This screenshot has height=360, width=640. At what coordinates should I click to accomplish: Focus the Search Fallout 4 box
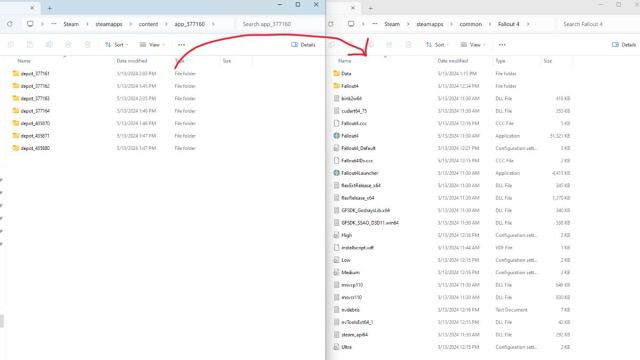[x=599, y=24]
